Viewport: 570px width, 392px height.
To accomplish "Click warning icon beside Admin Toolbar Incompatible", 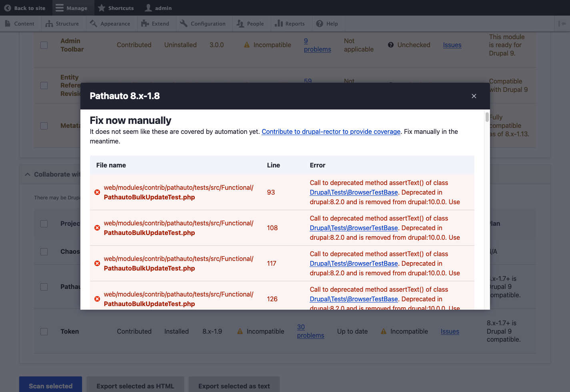I will 247,45.
